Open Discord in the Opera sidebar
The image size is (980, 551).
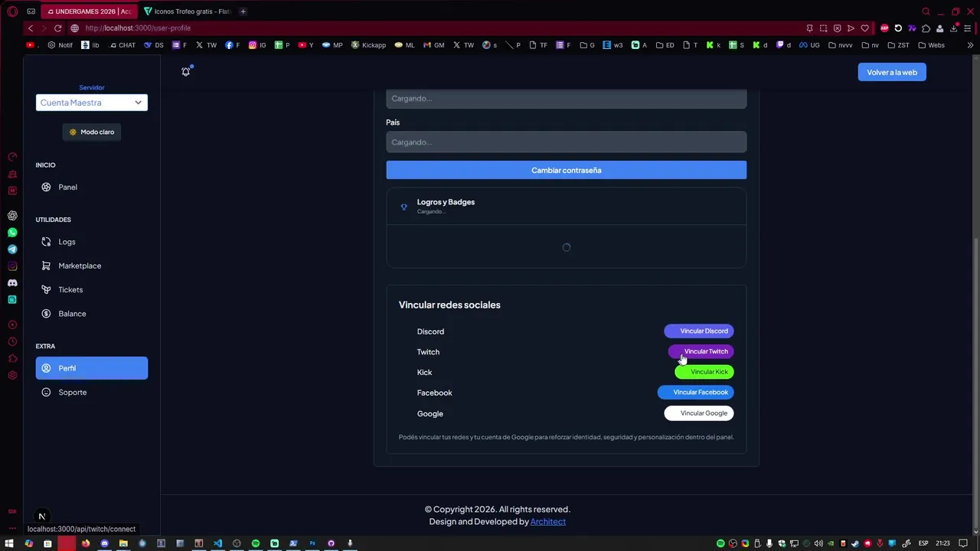(x=12, y=283)
